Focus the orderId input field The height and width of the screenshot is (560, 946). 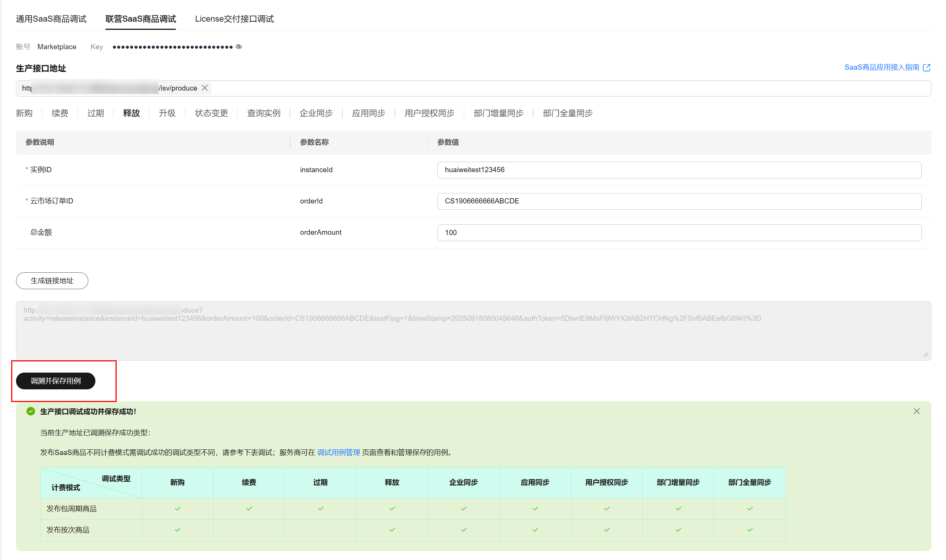tap(679, 201)
